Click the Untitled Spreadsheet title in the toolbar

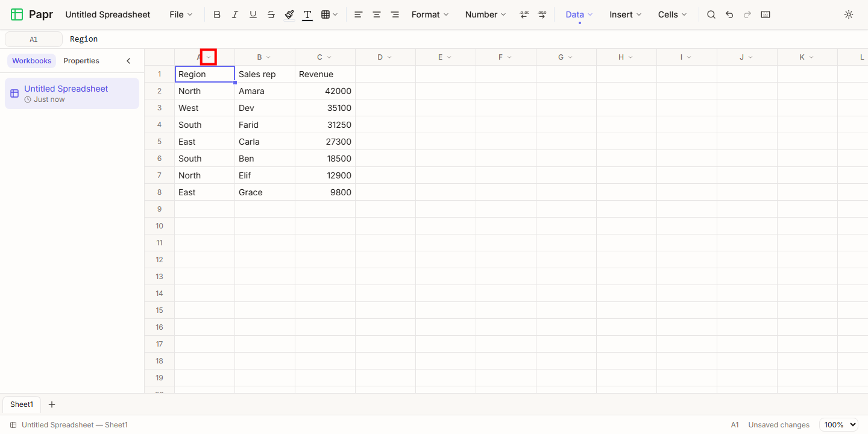click(x=108, y=14)
